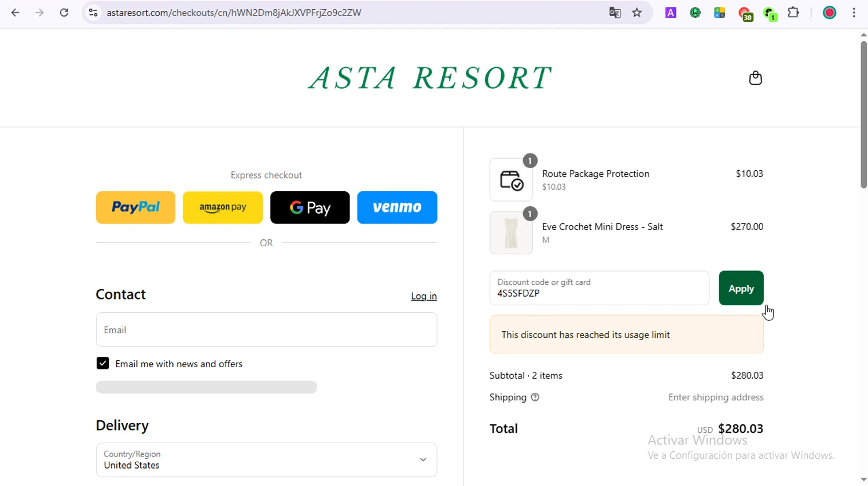Screen dimensions: 868x486
Task: Click the Subtotal · 2 items label
Action: [525, 375]
